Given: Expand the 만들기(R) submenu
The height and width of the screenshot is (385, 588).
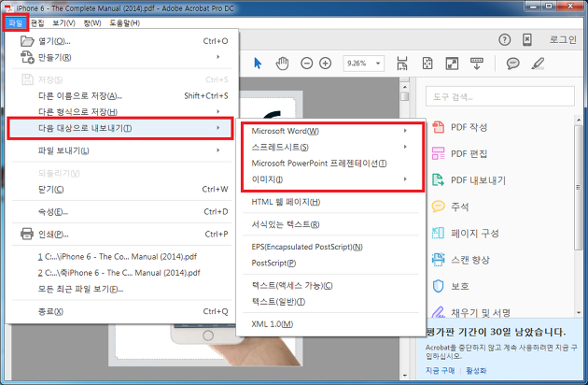Looking at the screenshot, I should (x=122, y=57).
